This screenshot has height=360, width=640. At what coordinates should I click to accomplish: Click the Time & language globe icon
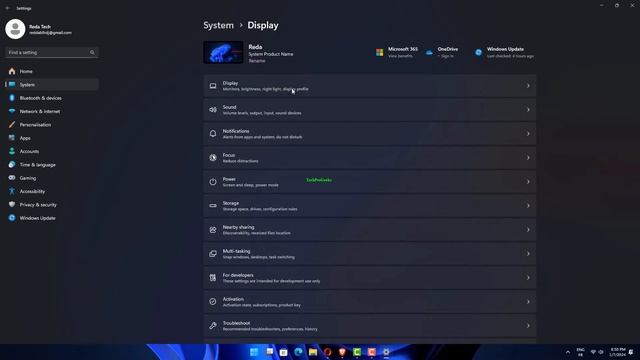pyautogui.click(x=12, y=164)
